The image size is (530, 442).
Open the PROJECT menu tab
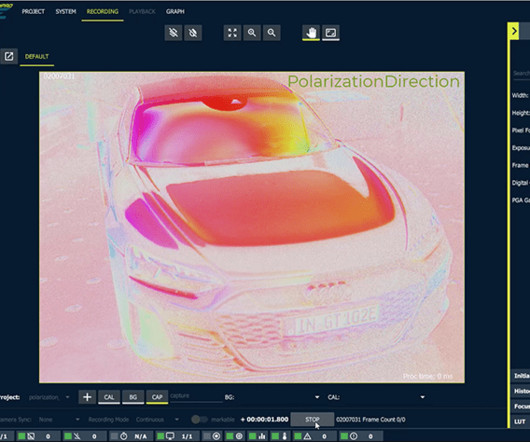(x=33, y=11)
